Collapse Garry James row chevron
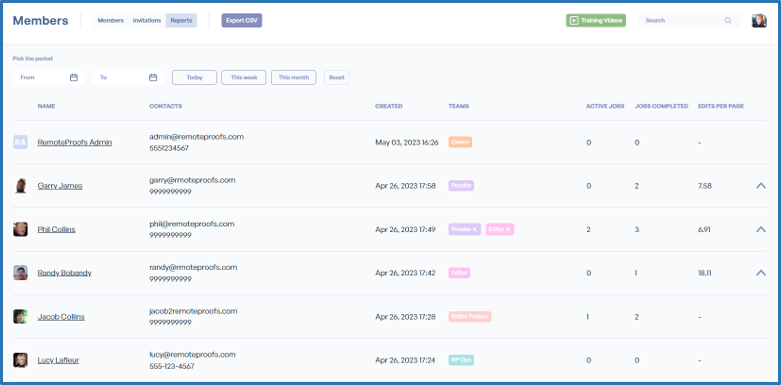This screenshot has width=781, height=385. pos(761,185)
